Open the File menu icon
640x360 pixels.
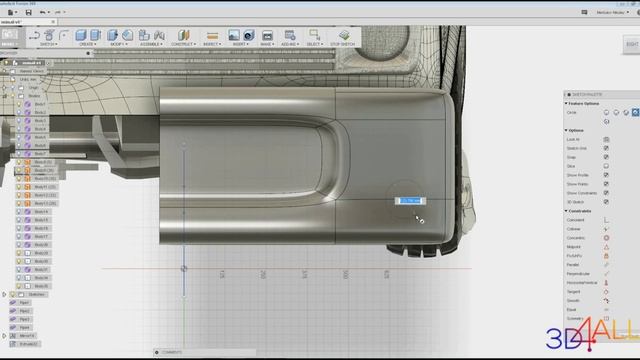[x=11, y=13]
